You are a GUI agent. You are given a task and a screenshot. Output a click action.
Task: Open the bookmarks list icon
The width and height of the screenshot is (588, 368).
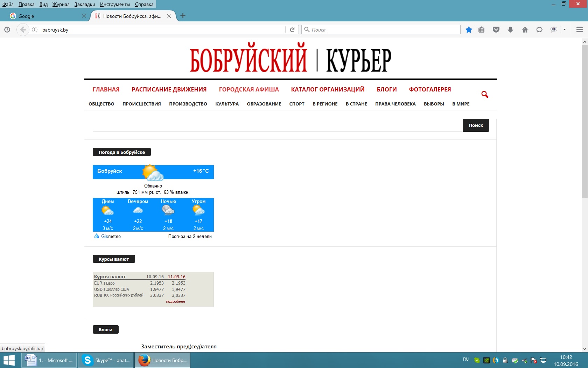[482, 30]
